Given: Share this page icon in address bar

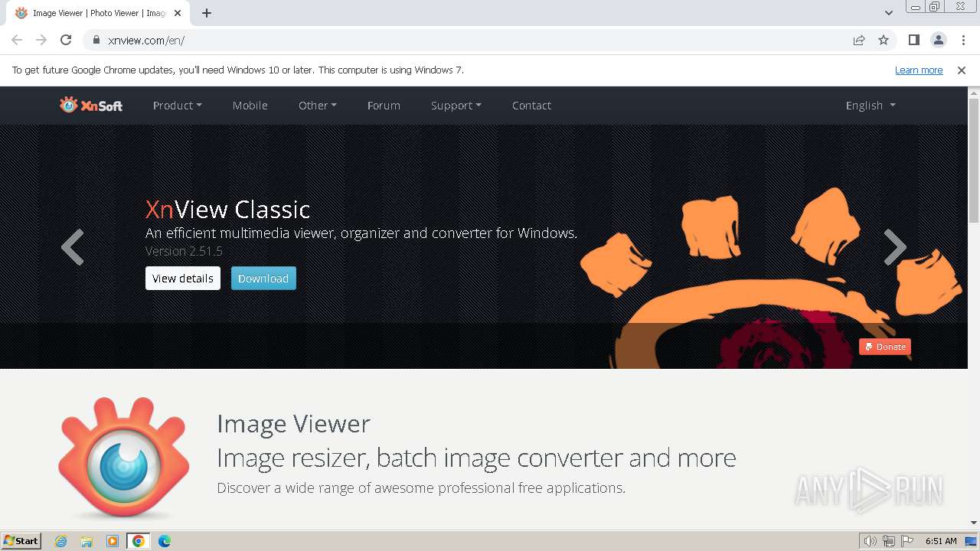Looking at the screenshot, I should pyautogui.click(x=859, y=40).
